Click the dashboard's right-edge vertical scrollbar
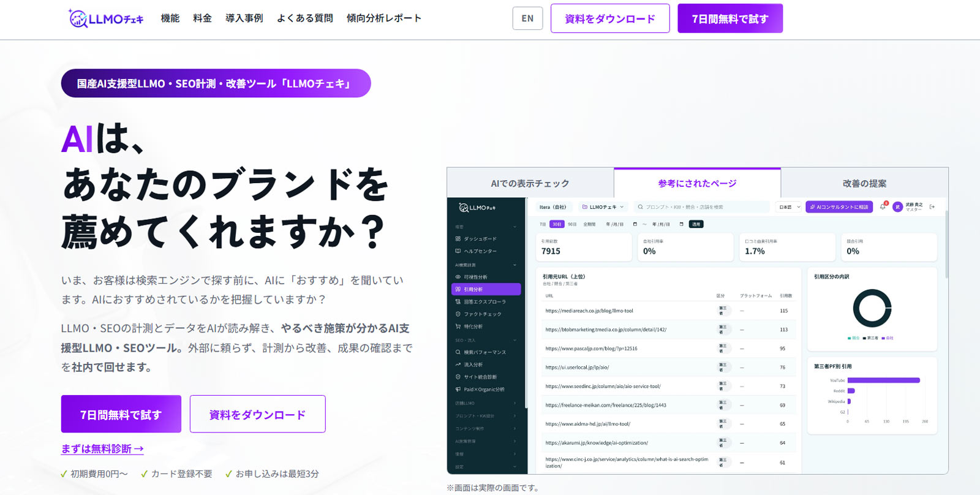 tap(947, 245)
